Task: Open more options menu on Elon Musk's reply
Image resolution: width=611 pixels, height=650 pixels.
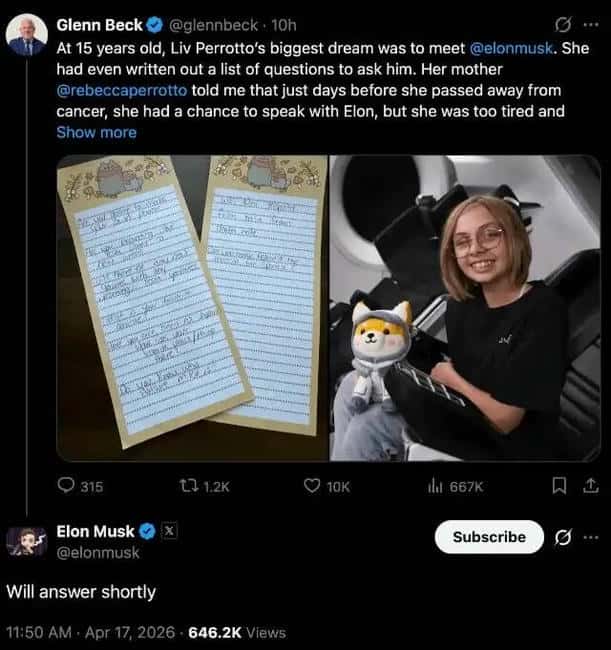Action: click(x=590, y=537)
